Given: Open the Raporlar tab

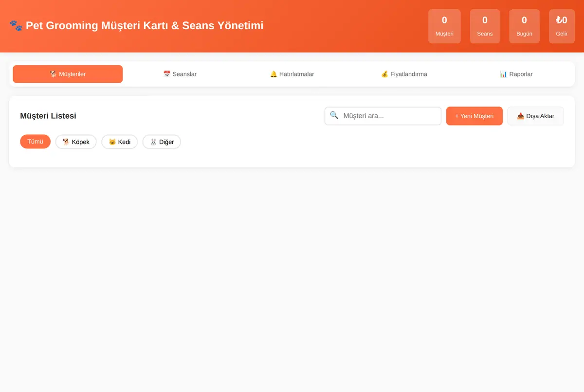Looking at the screenshot, I should point(516,74).
